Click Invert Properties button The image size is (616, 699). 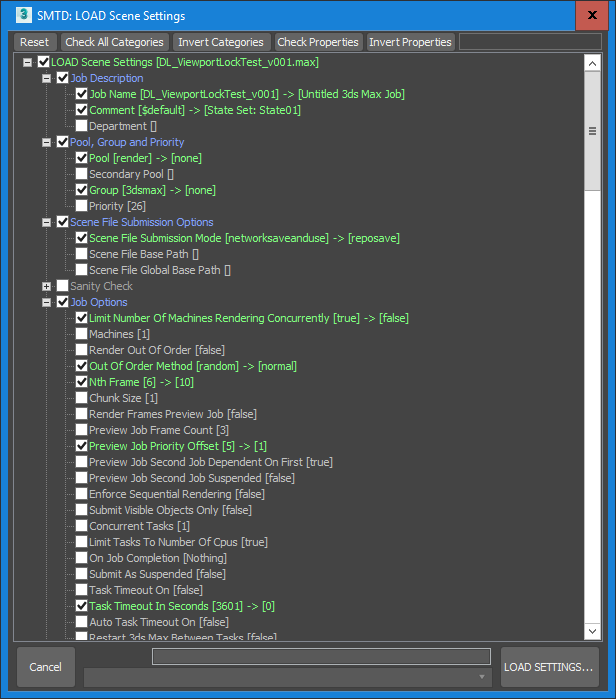pyautogui.click(x=411, y=42)
